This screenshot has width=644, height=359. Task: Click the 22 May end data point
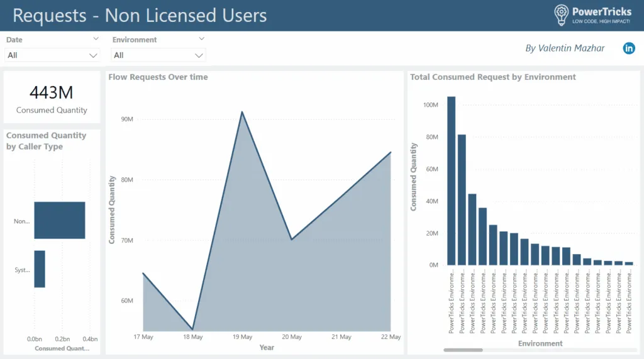point(390,152)
